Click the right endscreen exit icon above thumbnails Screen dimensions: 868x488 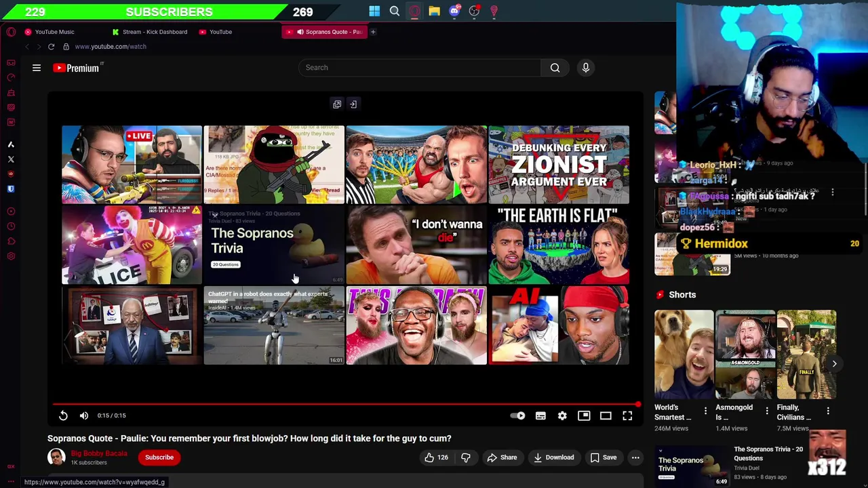[x=353, y=104]
